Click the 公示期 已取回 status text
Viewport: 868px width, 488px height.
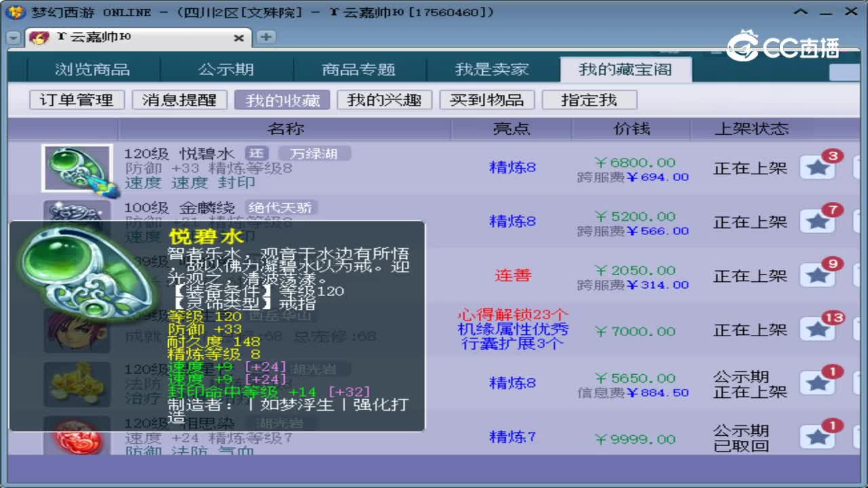741,439
